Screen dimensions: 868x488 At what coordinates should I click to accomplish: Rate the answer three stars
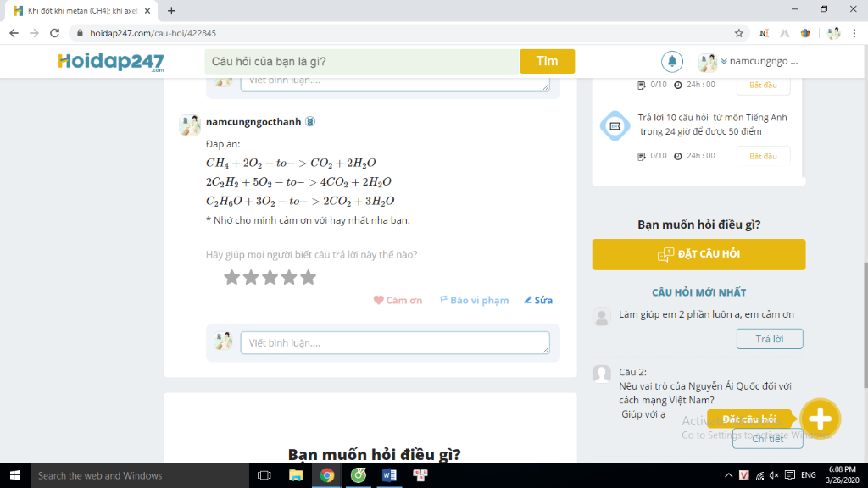pos(270,277)
